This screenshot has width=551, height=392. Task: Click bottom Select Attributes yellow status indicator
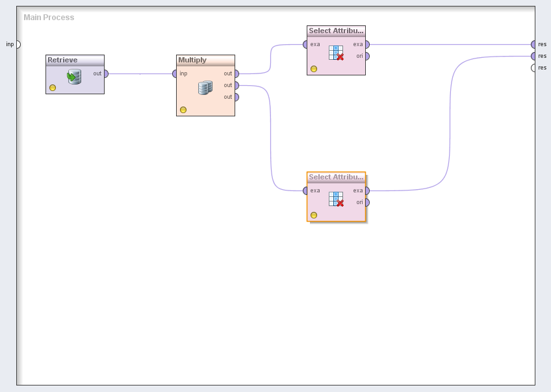click(x=314, y=215)
